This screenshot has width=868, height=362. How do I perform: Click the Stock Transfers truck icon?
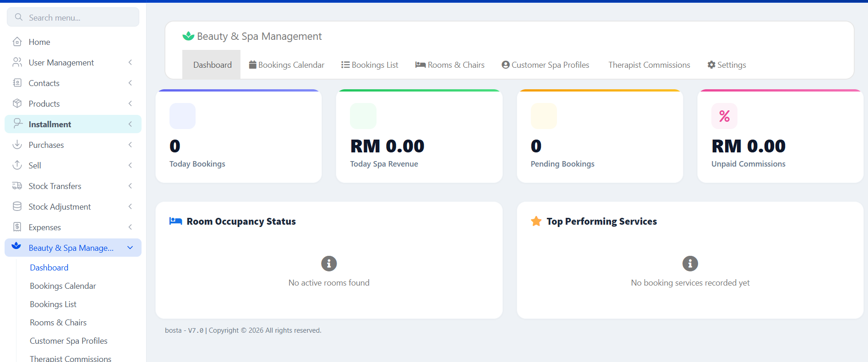point(17,186)
